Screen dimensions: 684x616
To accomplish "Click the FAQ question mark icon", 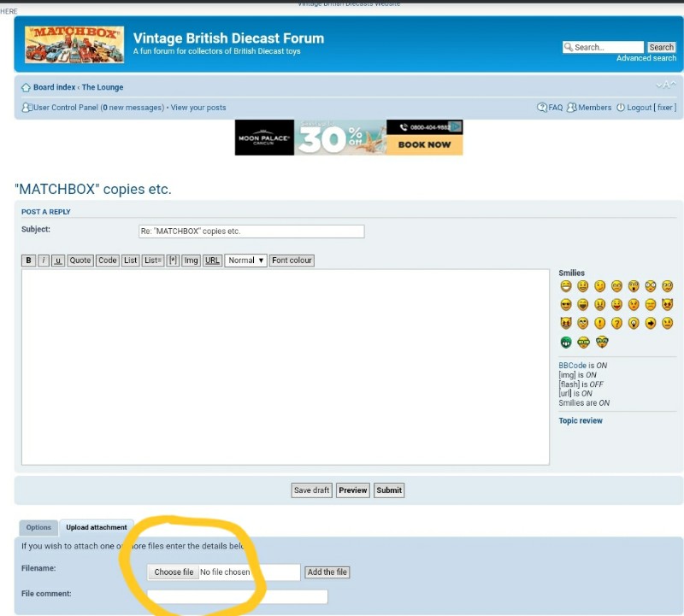I will click(542, 108).
